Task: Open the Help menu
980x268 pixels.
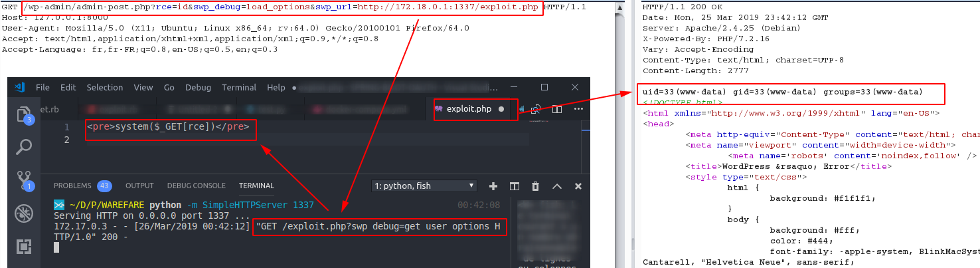Action: (276, 87)
